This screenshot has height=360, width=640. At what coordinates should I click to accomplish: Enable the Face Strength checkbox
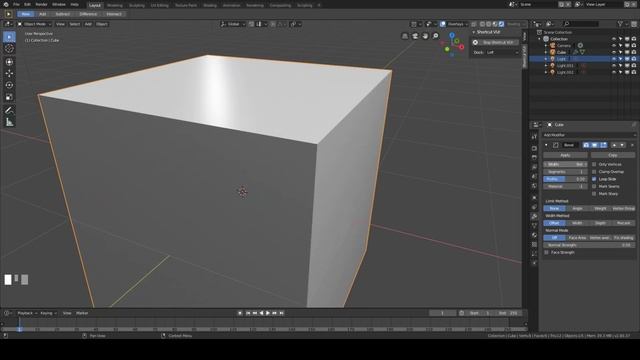(x=547, y=253)
